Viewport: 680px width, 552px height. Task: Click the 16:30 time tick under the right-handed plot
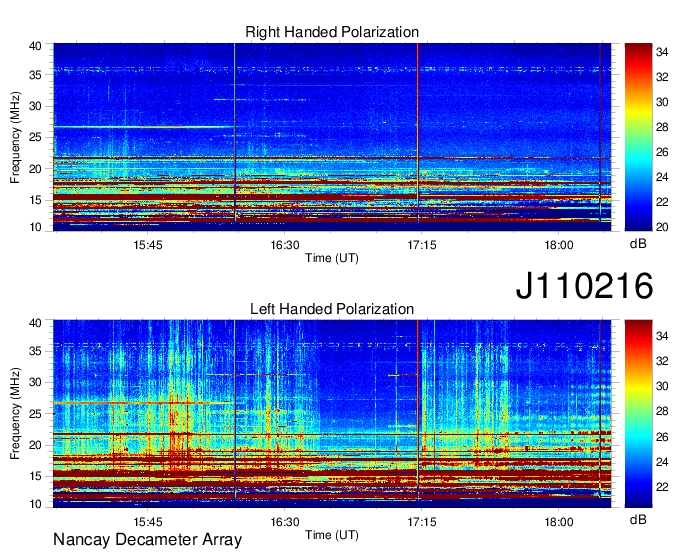tap(284, 245)
